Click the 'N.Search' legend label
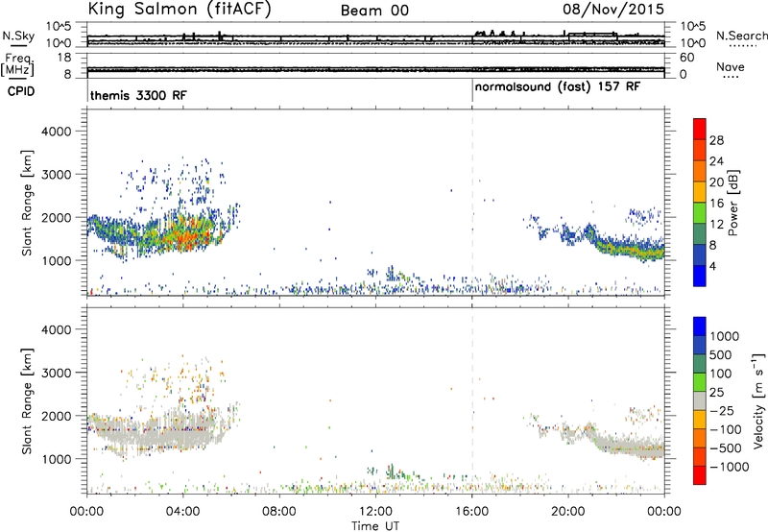The image size is (768, 532). pos(741,36)
